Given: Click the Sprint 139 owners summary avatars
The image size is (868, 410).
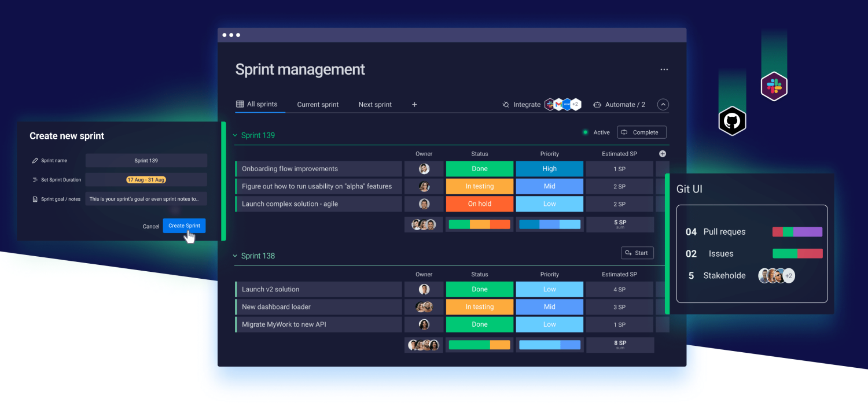Looking at the screenshot, I should (x=424, y=225).
